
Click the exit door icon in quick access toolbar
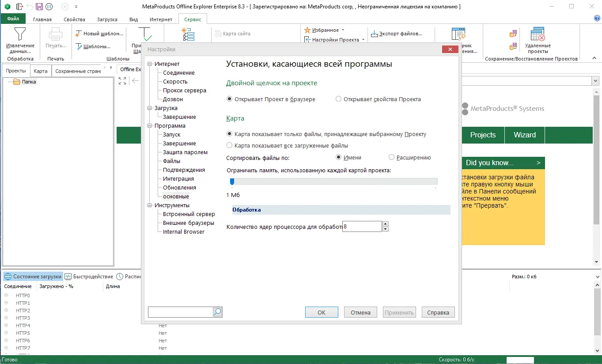[x=19, y=7]
